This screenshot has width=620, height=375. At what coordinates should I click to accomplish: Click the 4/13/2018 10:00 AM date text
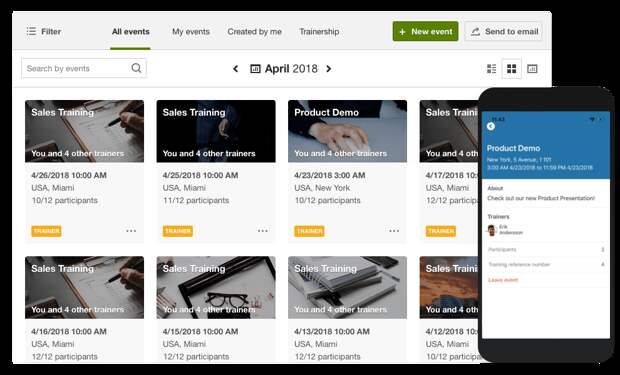coord(332,331)
